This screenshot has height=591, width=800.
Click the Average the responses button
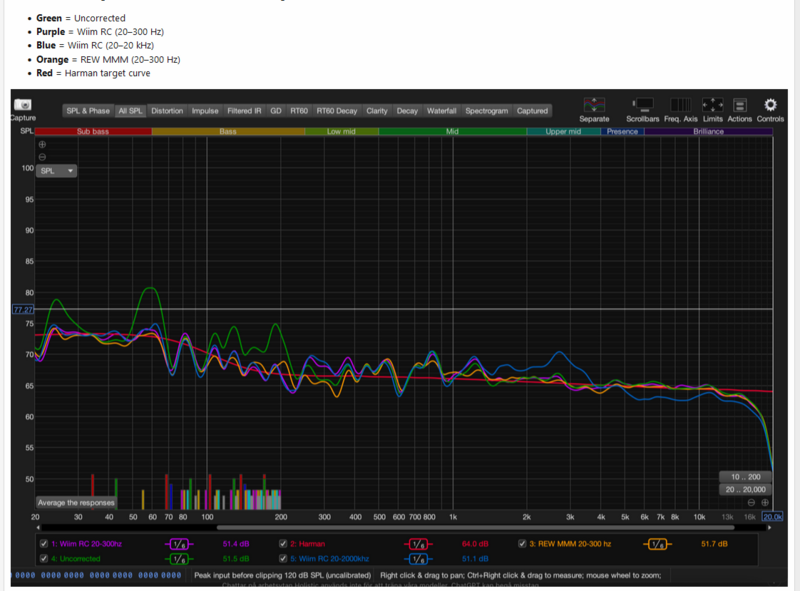pyautogui.click(x=76, y=502)
